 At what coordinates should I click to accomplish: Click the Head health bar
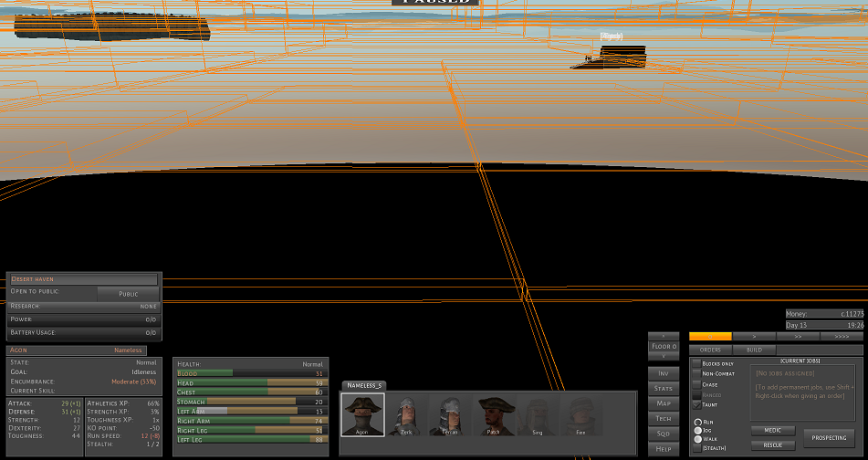pos(251,383)
